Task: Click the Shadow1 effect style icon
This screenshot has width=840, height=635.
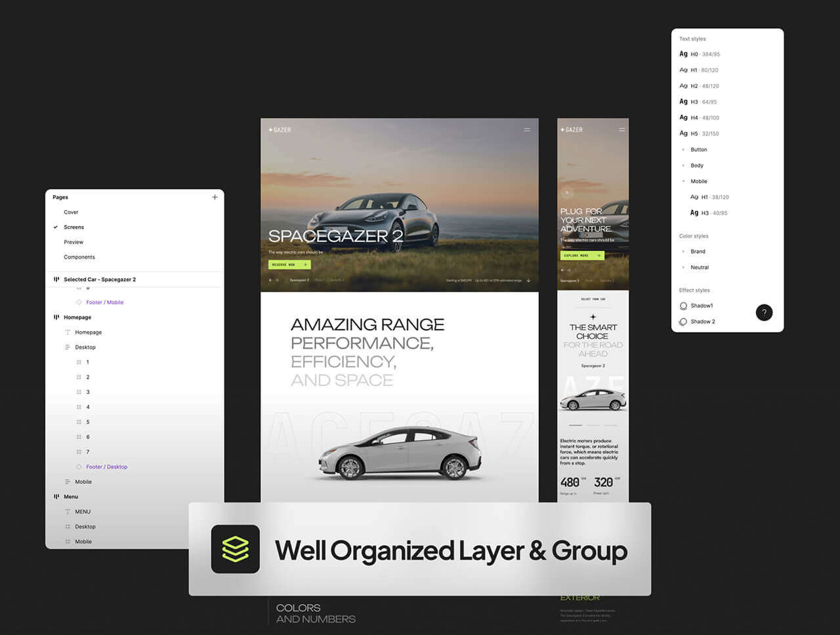Action: (683, 306)
